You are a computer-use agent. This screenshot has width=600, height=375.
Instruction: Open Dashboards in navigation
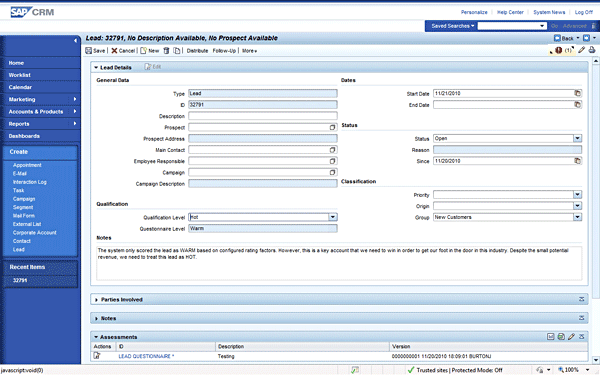tap(24, 136)
